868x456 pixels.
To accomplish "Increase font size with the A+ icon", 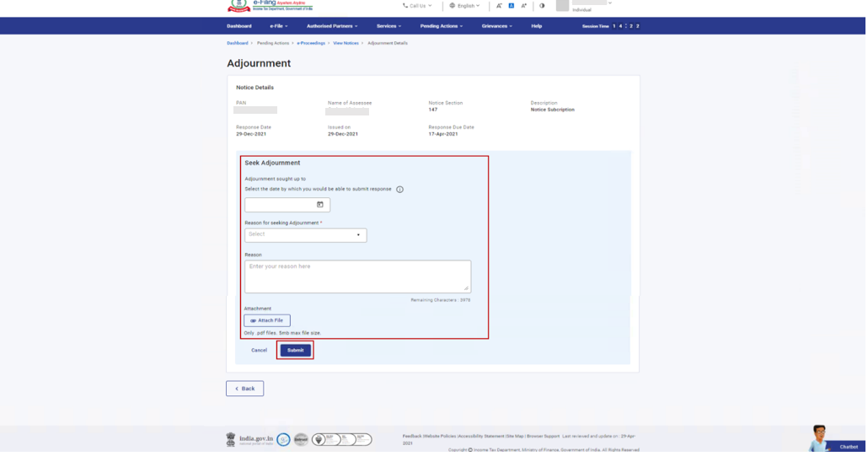I will pyautogui.click(x=524, y=6).
